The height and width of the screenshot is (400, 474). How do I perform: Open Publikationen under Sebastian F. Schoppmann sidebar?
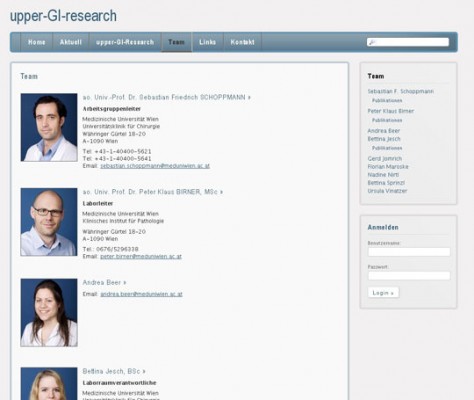tap(387, 100)
